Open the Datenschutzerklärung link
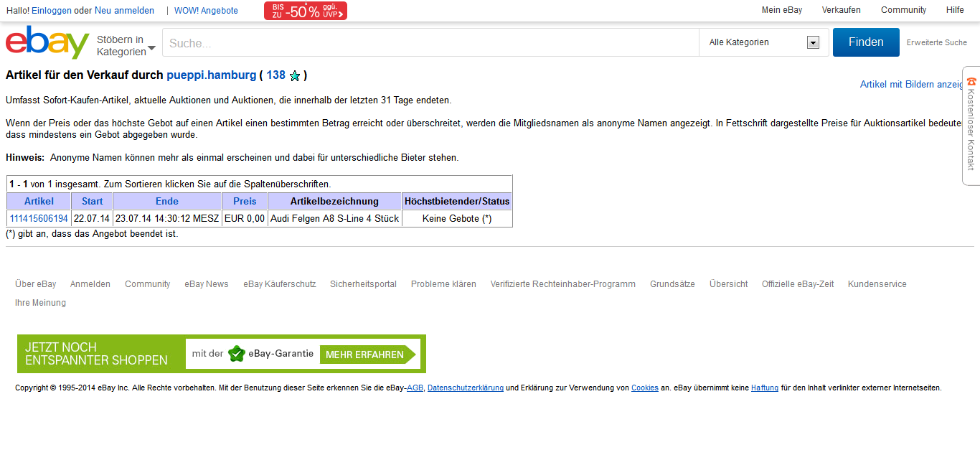The width and height of the screenshot is (980, 455). 466,388
